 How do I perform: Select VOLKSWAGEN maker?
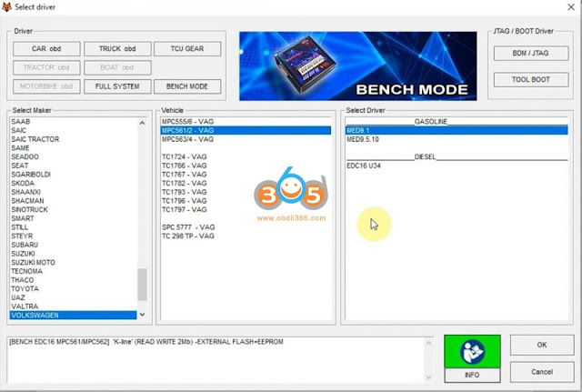(x=73, y=316)
